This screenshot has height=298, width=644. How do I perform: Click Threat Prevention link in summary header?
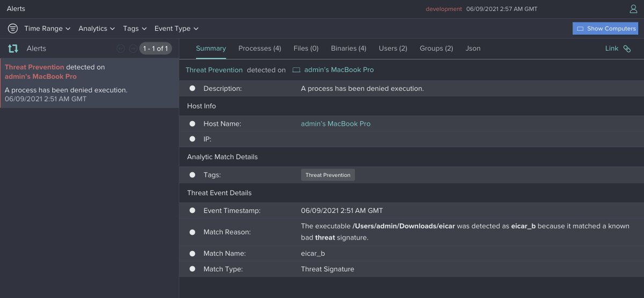(214, 70)
